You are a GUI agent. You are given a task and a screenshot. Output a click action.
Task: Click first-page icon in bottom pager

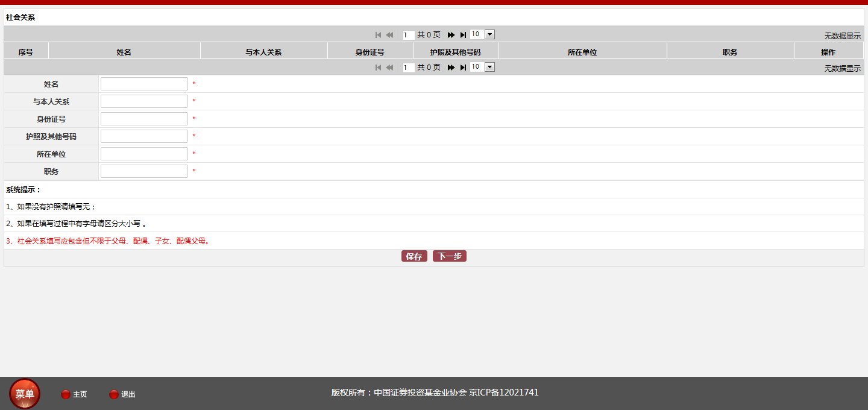point(378,68)
